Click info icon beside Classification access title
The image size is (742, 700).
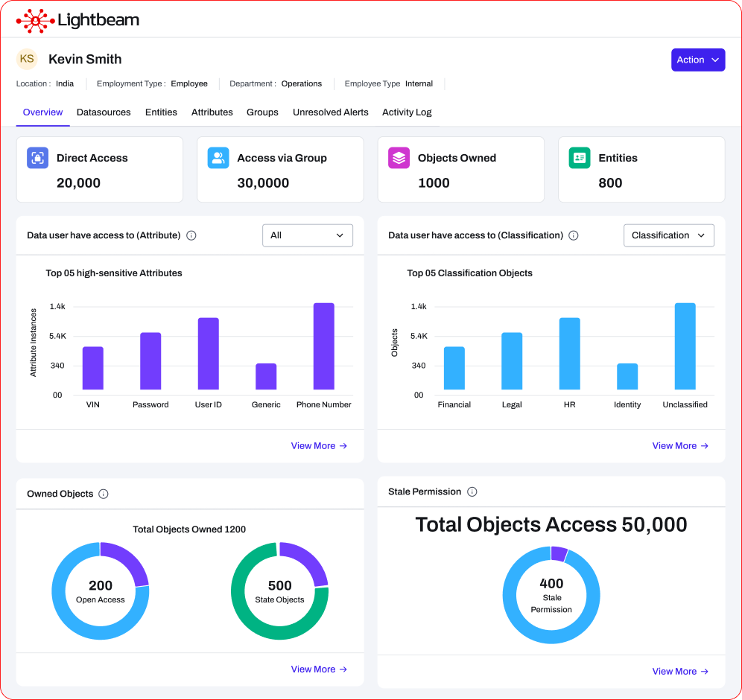(574, 235)
